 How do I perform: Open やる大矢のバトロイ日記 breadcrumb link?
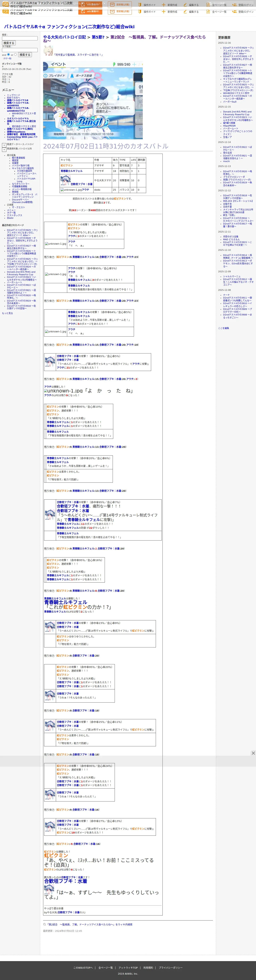pos(64,37)
